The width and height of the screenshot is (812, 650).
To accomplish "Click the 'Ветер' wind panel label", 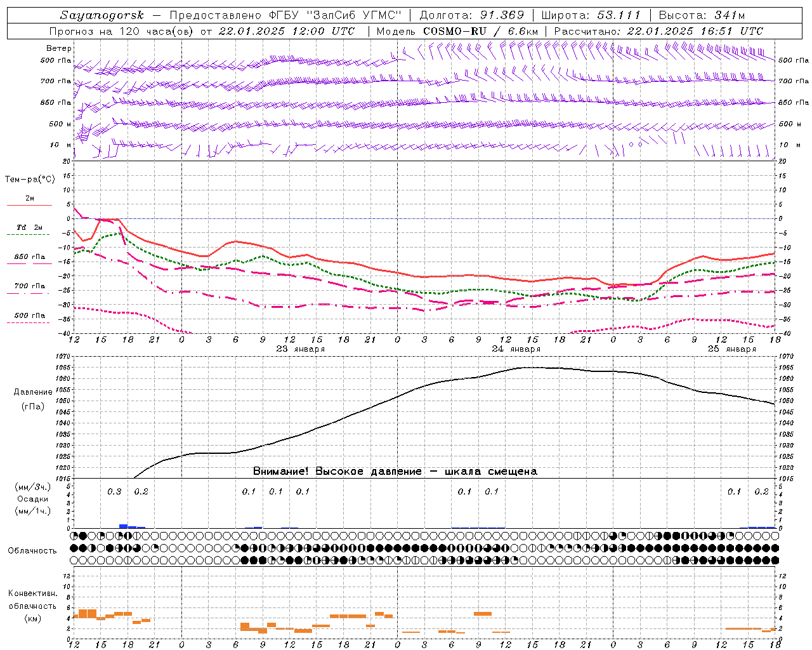I will click(x=59, y=48).
